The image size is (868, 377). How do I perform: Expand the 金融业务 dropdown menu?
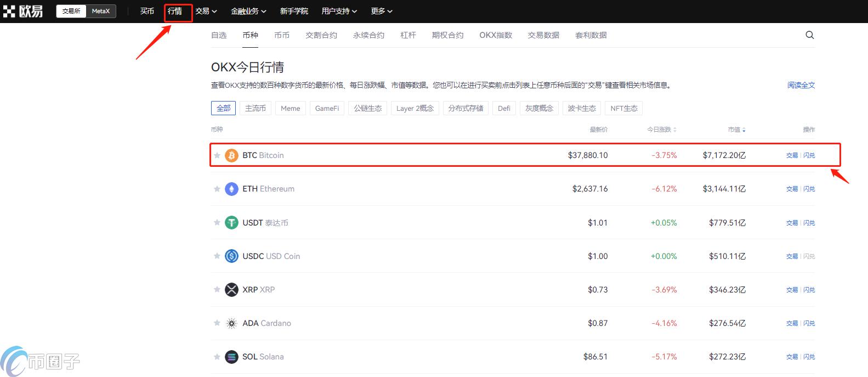pos(248,11)
